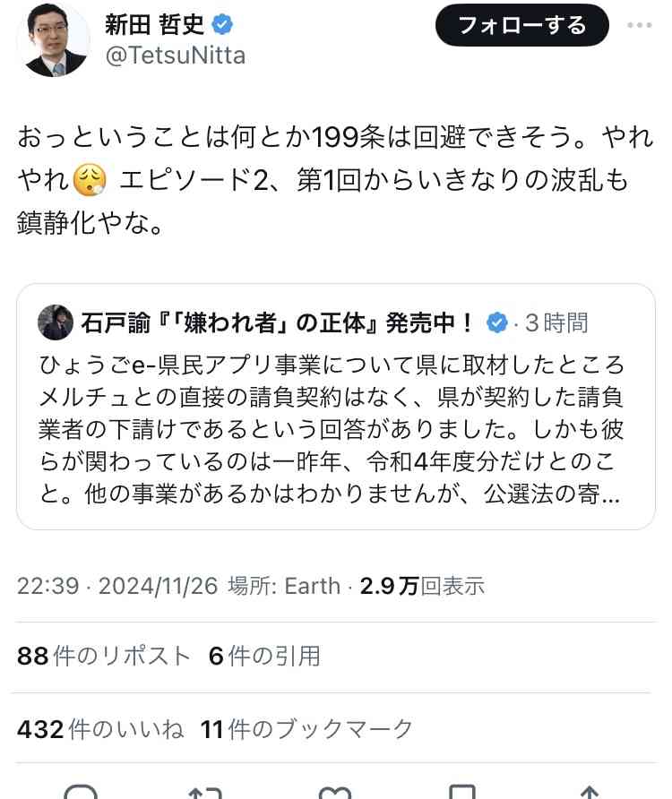This screenshot has height=799, width=672.
Task: Click the @TetsuNitta handle
Action: tap(176, 55)
